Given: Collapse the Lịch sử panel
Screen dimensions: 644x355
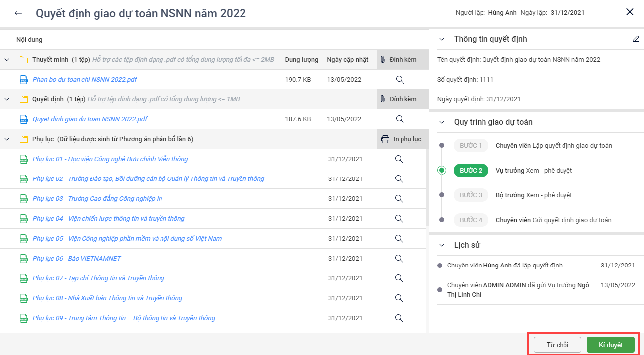Looking at the screenshot, I should [x=442, y=245].
